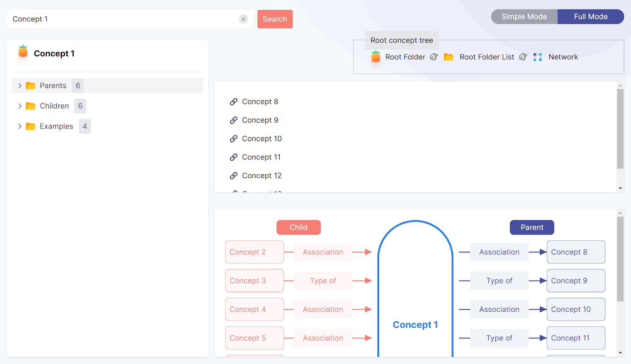The width and height of the screenshot is (631, 364).
Task: Open the Root Folder link
Action: pyautogui.click(x=405, y=57)
